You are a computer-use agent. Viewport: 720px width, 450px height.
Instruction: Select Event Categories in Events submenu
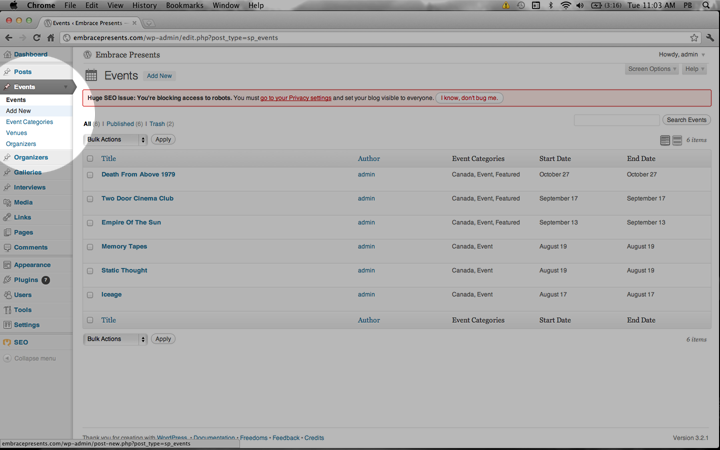pos(29,122)
